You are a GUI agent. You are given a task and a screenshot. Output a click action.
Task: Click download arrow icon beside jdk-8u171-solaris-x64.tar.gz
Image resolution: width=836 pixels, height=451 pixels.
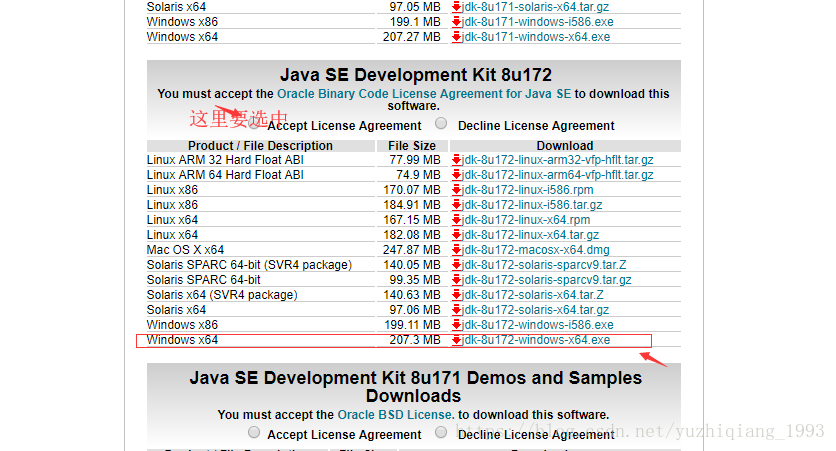456,7
